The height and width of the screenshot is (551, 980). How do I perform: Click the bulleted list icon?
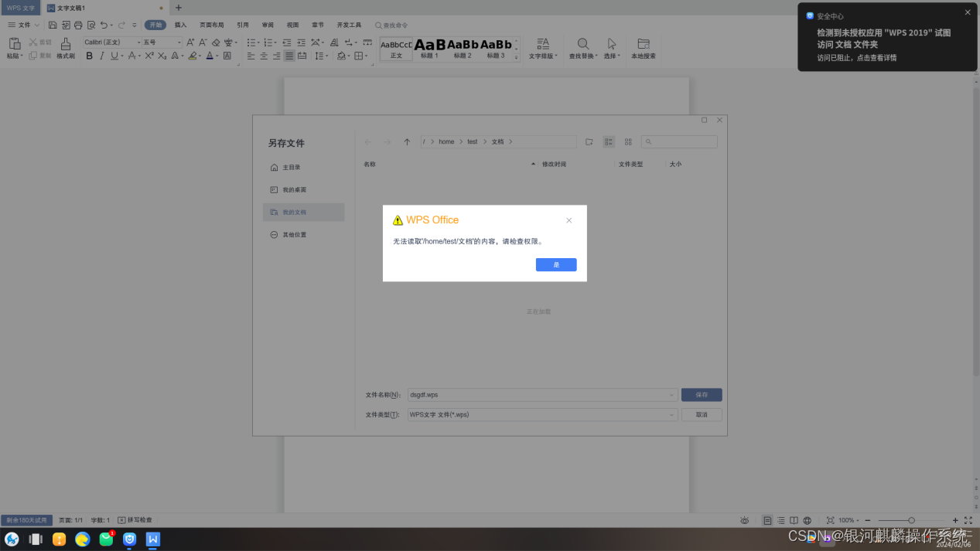tap(251, 43)
